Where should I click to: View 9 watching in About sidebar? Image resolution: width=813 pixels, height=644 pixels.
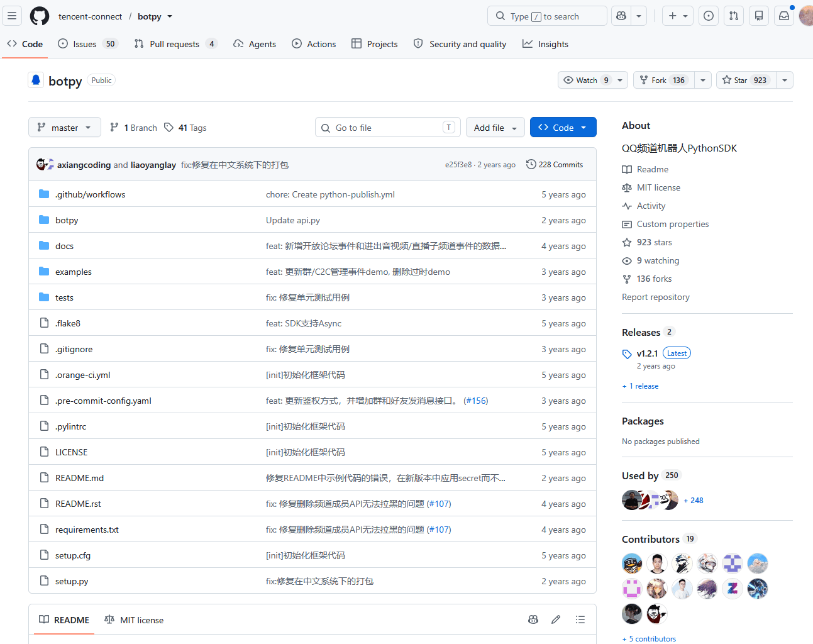(651, 260)
